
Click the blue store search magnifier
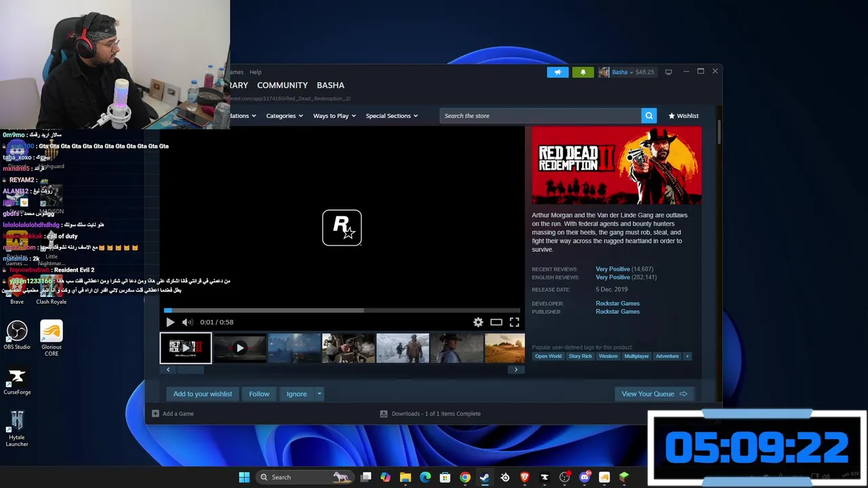coord(649,116)
